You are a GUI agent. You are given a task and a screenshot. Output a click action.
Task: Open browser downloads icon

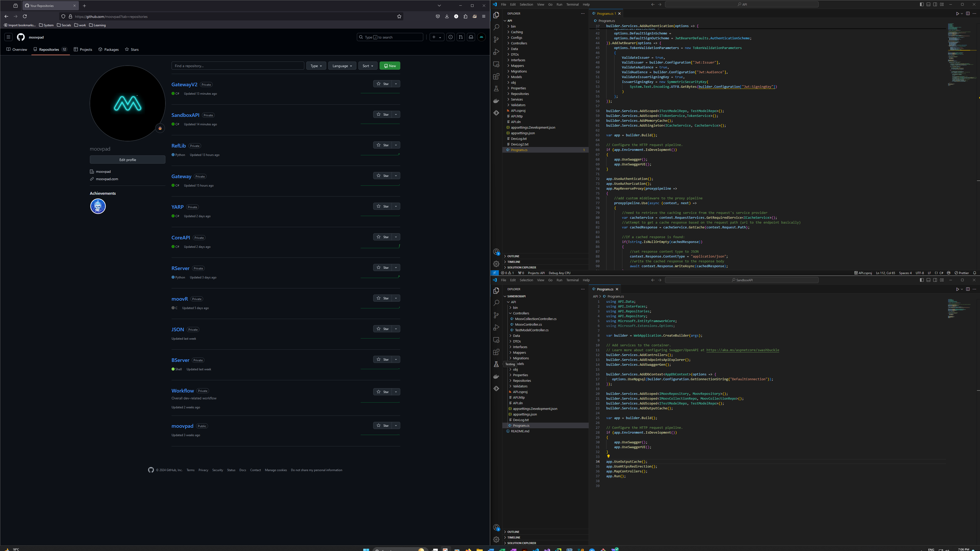pyautogui.click(x=447, y=16)
